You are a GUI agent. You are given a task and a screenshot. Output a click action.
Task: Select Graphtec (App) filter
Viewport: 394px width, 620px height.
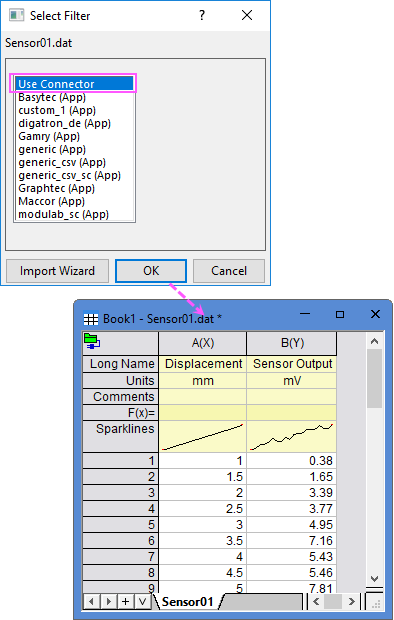pos(74,188)
